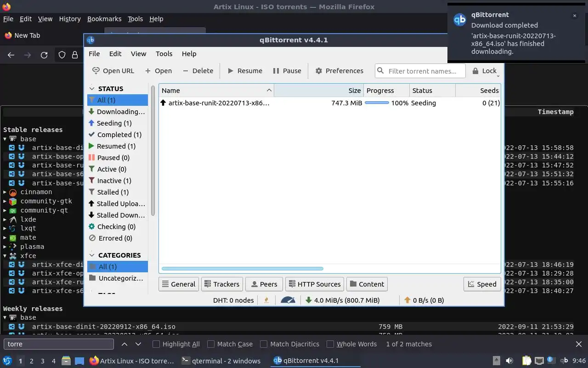
Task: Select Errored (0) status filter
Action: [118, 238]
